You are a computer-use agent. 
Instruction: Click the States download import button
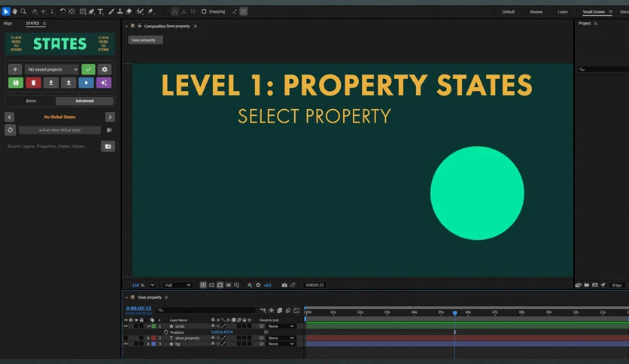pyautogui.click(x=51, y=83)
